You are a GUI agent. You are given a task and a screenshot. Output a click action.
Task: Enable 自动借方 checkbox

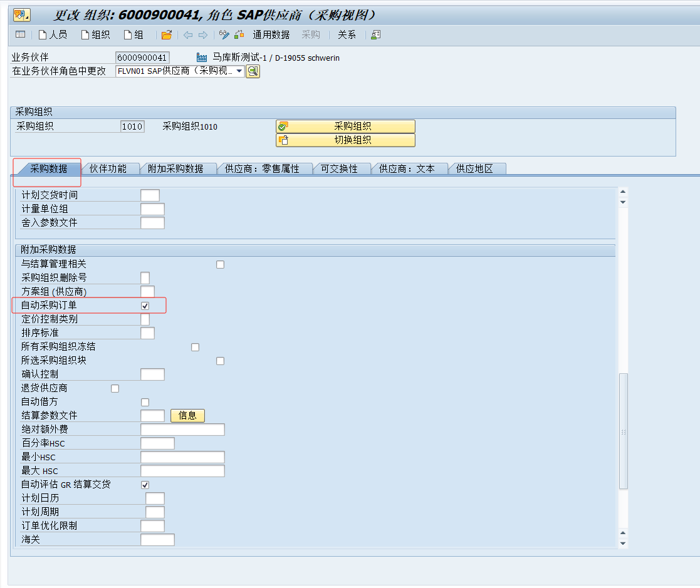point(145,403)
